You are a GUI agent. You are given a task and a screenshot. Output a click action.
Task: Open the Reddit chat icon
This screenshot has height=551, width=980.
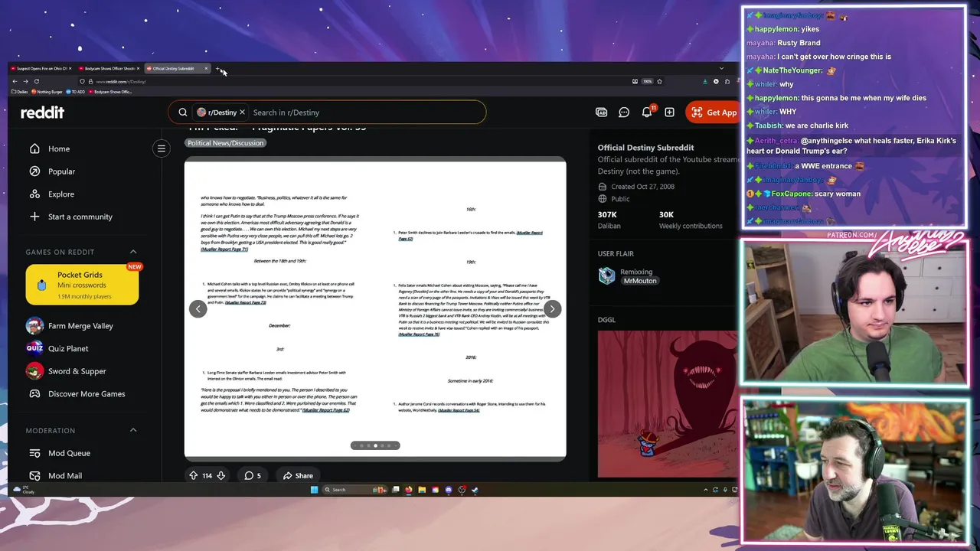click(x=624, y=112)
